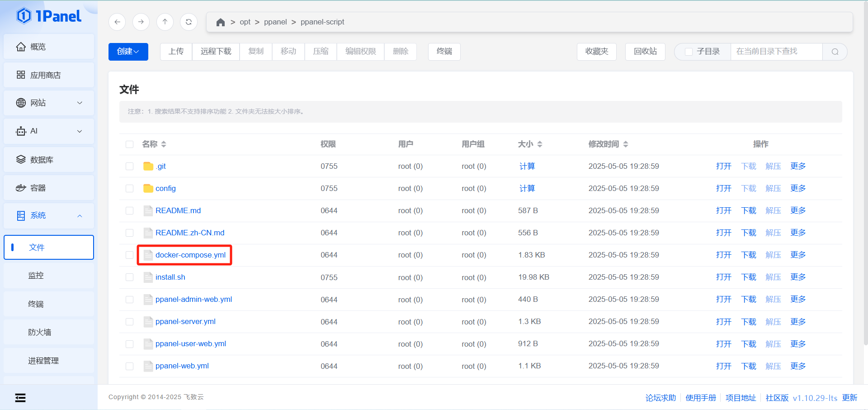Open 更多 menu for ppanel-web.yml
Image resolution: width=868 pixels, height=410 pixels.
click(x=798, y=366)
